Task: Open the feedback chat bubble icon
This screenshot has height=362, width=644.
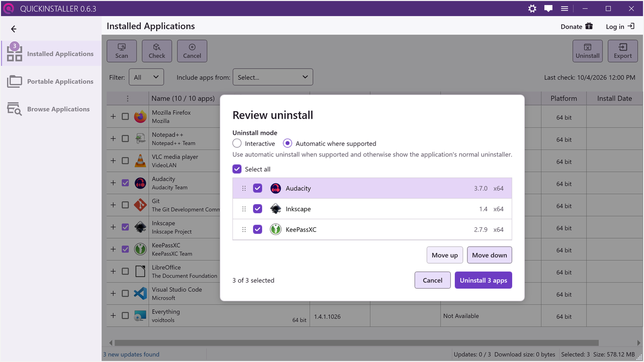Action: click(548, 9)
